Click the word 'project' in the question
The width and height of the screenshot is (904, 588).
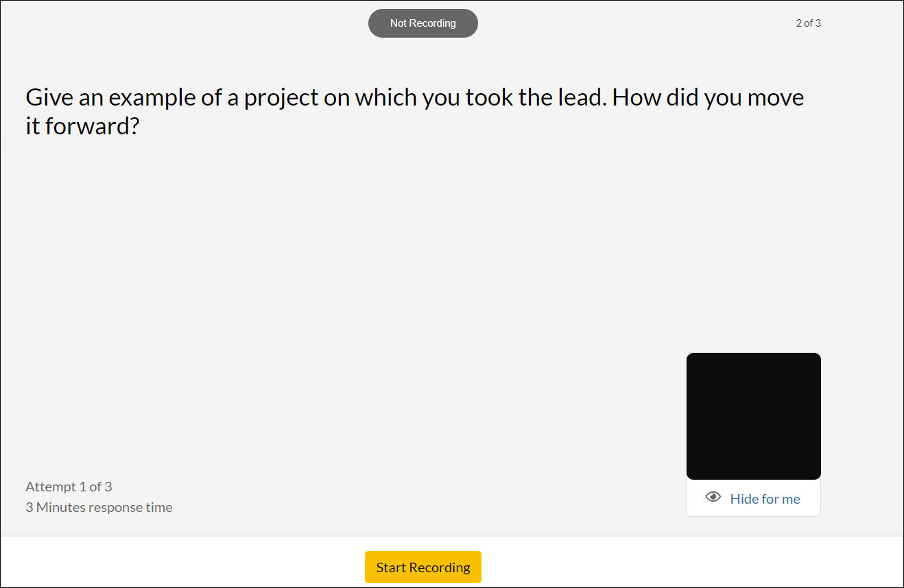tap(281, 98)
